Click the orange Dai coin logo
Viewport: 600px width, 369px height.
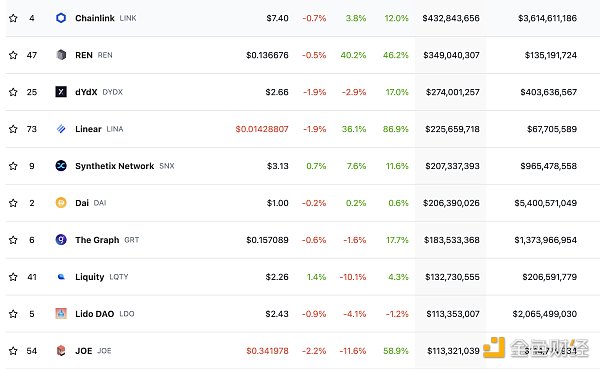coord(61,202)
